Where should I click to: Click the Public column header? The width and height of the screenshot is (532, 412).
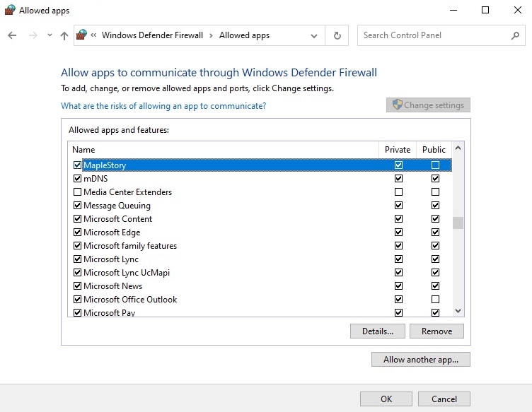click(434, 150)
